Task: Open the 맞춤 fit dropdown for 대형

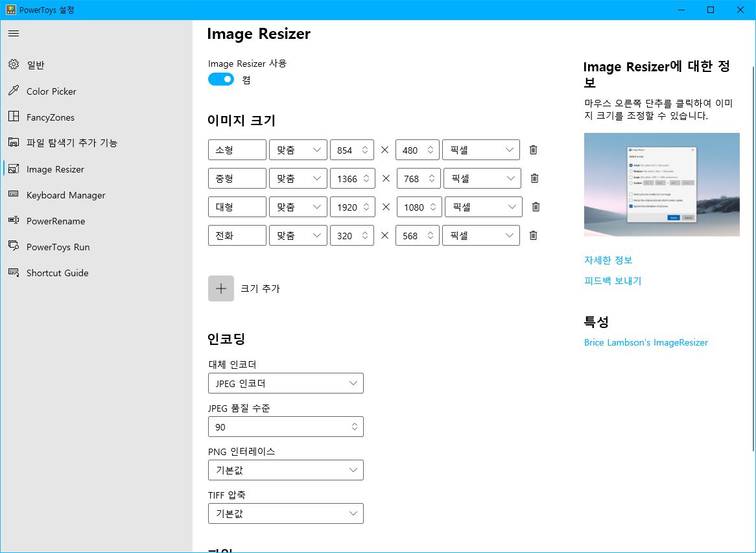Action: tap(298, 207)
